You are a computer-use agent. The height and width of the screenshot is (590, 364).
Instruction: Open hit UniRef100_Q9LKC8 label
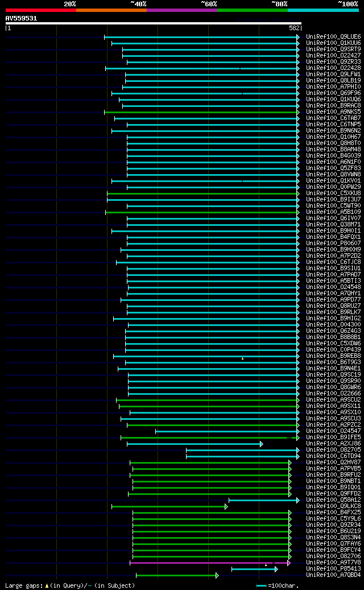pos(333,506)
